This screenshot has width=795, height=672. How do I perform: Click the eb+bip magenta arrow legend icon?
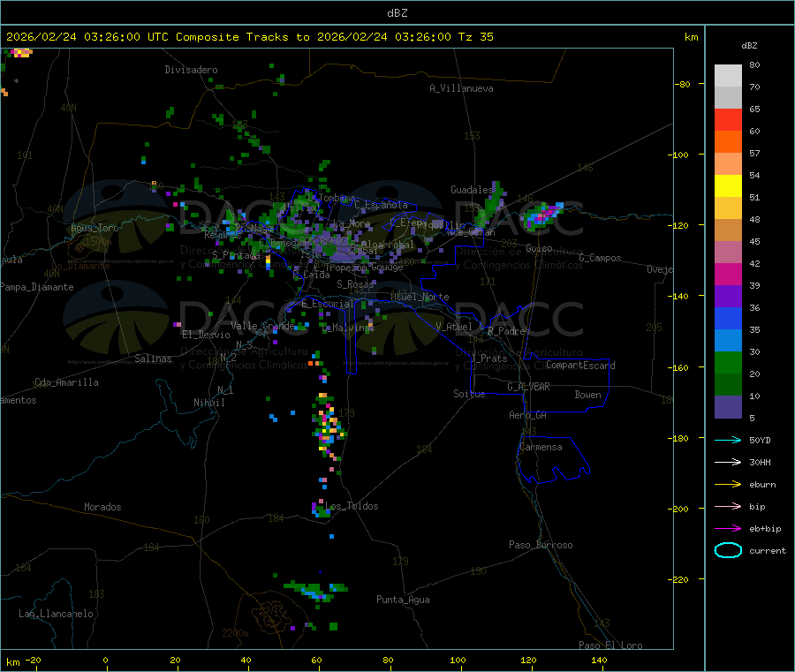coord(728,528)
